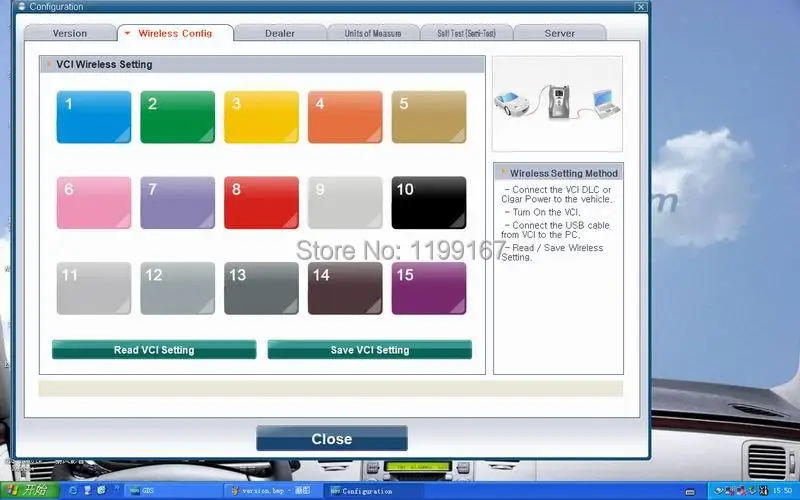Click the VCI Wireless Setting header
Viewport: 800px width, 500px height.
(262, 64)
